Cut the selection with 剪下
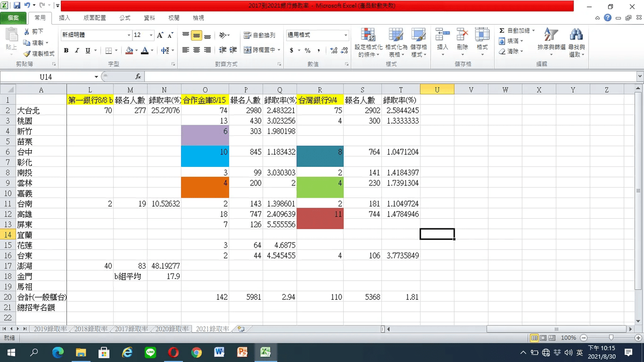The width and height of the screenshot is (644, 362). (x=34, y=32)
